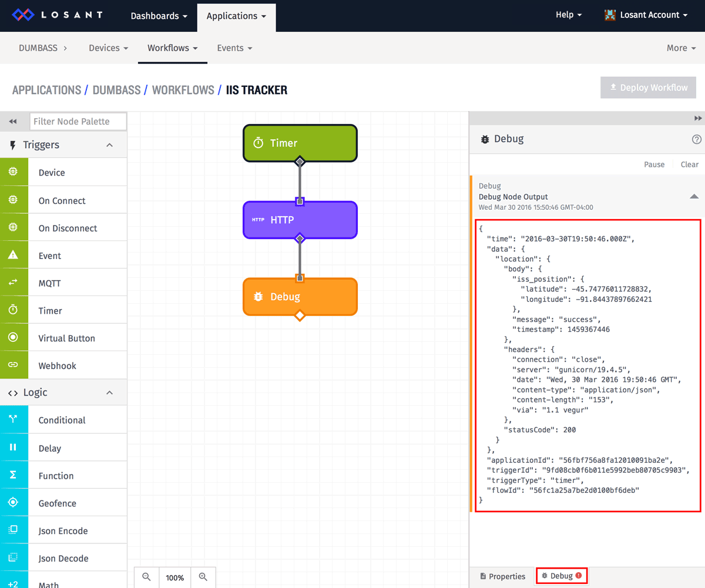Open the Devices dropdown
This screenshot has width=705, height=588.
pos(109,48)
